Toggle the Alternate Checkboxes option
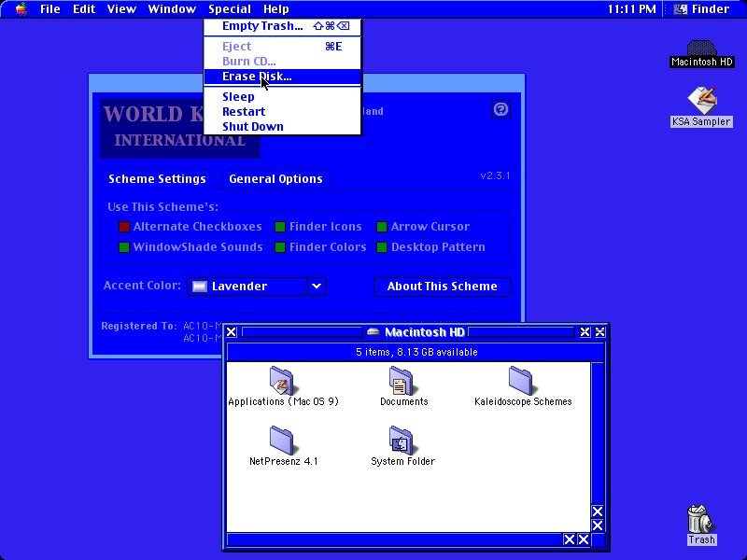747x560 pixels. pos(124,227)
